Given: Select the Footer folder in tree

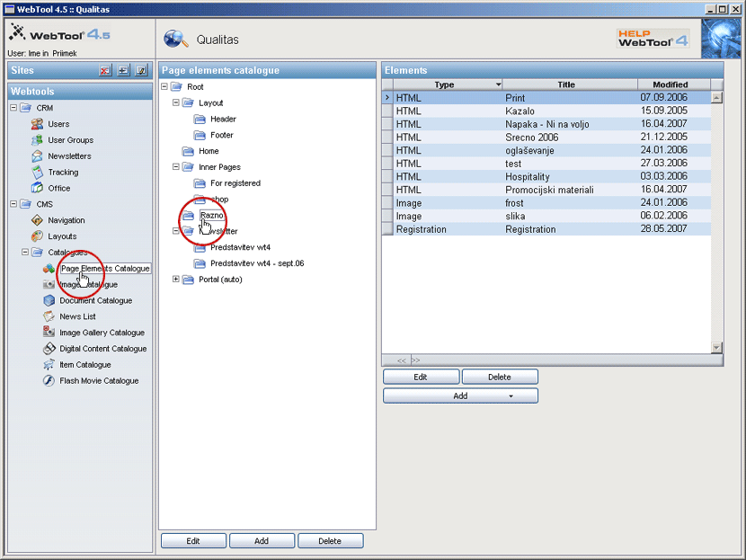Looking at the screenshot, I should click(221, 136).
